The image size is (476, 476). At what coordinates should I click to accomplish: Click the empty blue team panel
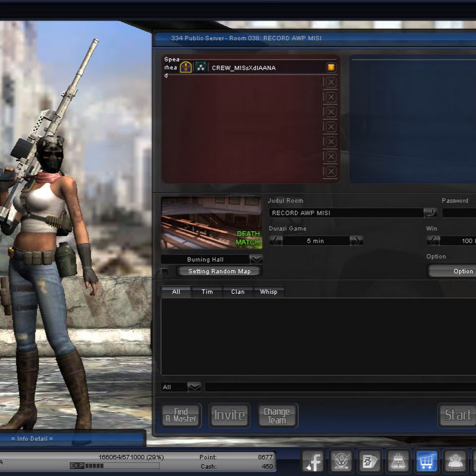(x=413, y=120)
